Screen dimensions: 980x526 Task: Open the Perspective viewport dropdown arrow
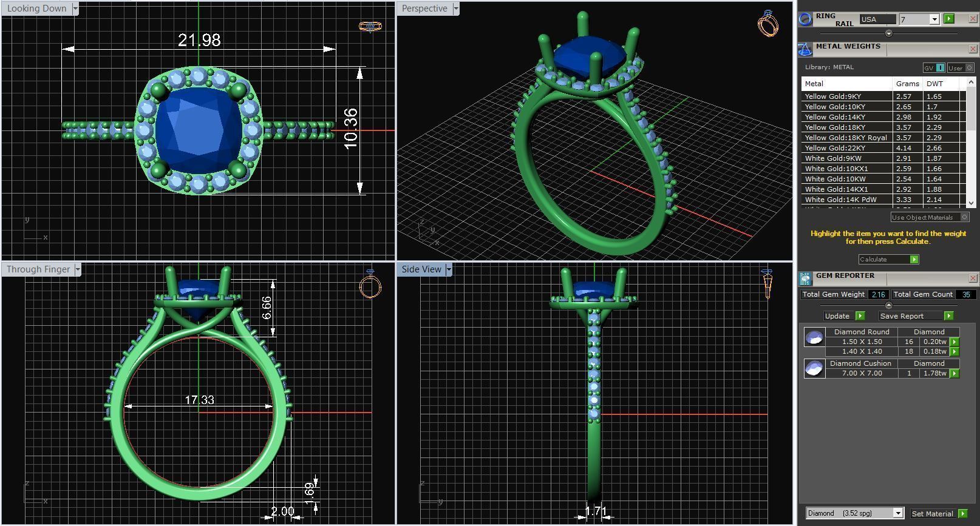[x=456, y=8]
